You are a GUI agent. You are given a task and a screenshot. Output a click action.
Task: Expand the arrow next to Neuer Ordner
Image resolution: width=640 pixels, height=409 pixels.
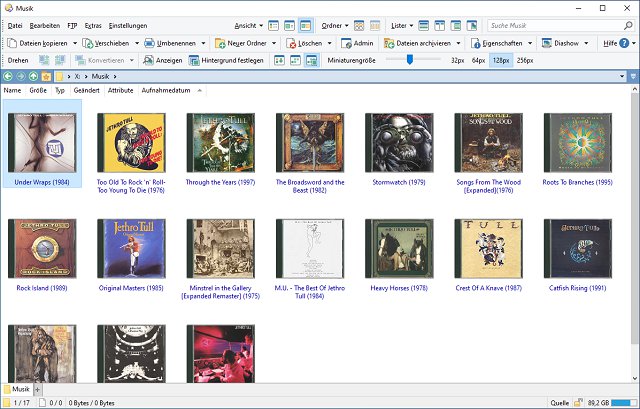(x=274, y=43)
